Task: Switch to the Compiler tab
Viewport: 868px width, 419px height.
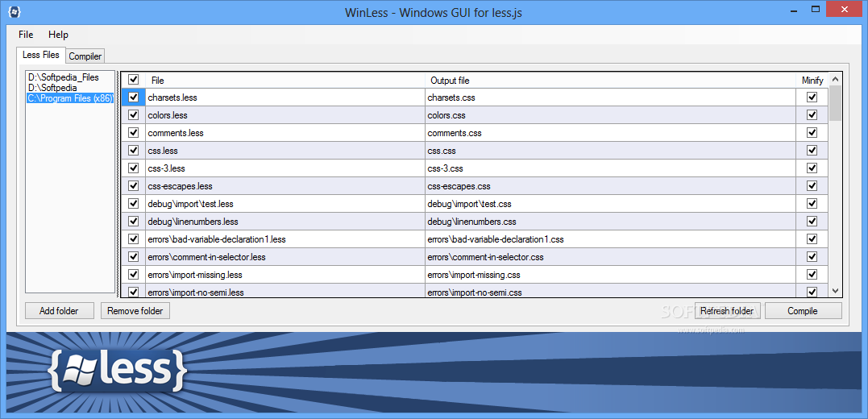Action: coord(85,56)
